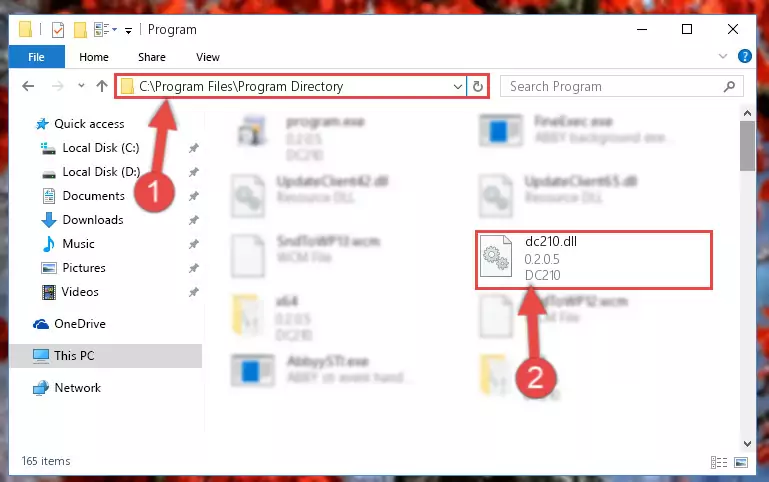This screenshot has height=482, width=769.
Task: Switch to the View ribbon tab
Action: pos(207,57)
